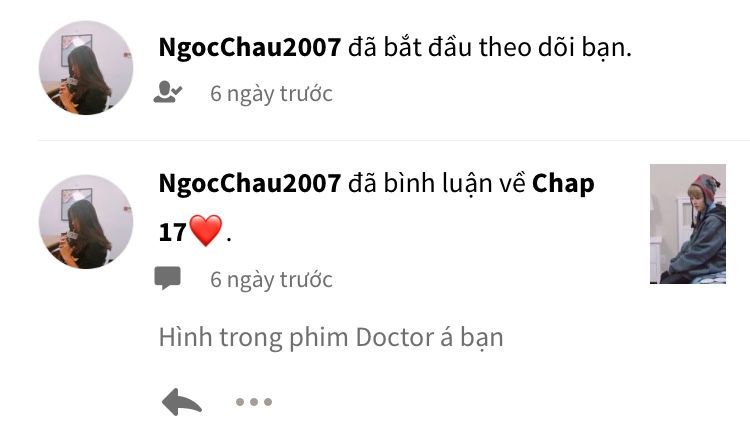This screenshot has height=438, width=750.
Task: Click the red heart emoji after 17
Action: click(x=206, y=230)
